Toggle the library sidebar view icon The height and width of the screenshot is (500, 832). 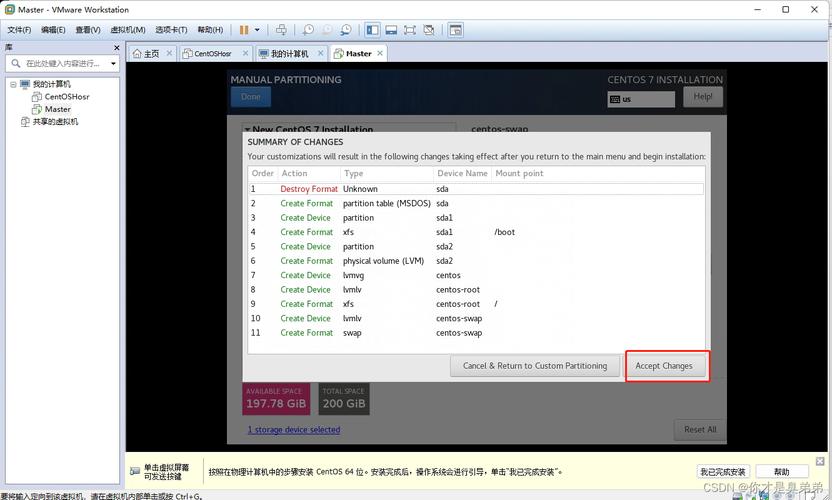[372, 30]
